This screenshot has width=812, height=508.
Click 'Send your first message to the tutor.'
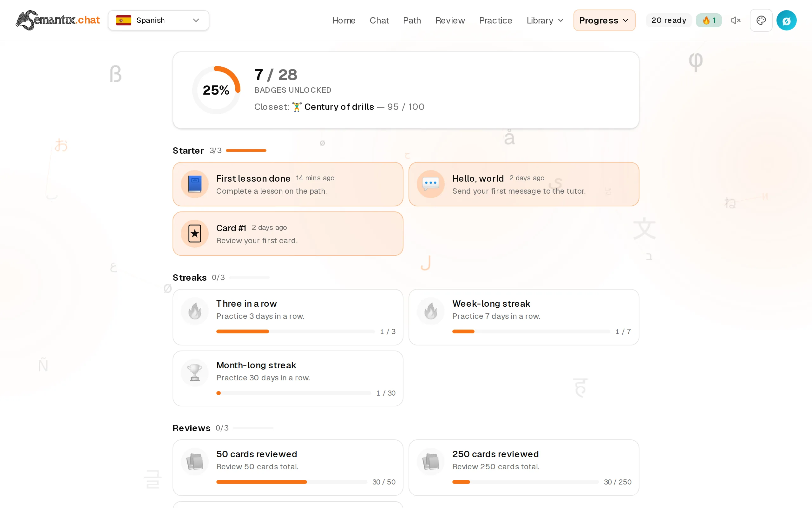pos(519,191)
